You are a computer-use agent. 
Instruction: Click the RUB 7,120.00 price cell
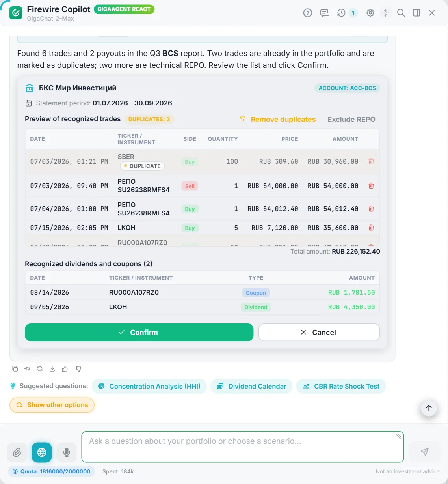pos(275,228)
